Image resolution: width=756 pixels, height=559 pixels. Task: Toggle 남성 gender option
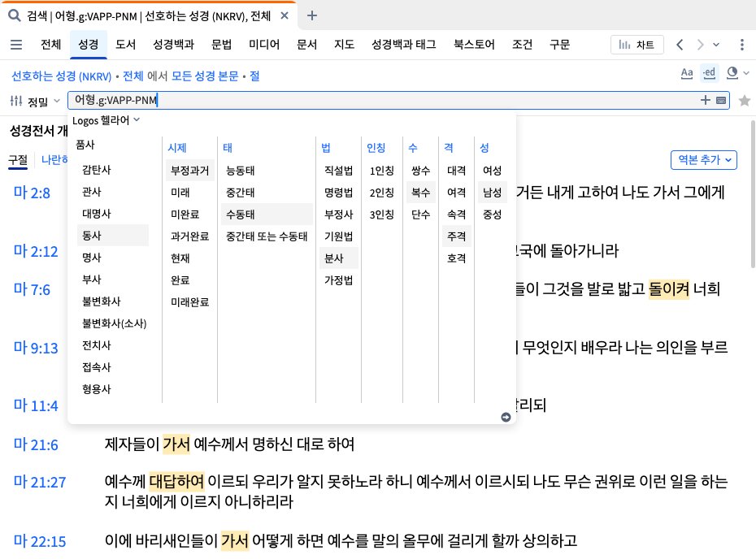493,193
